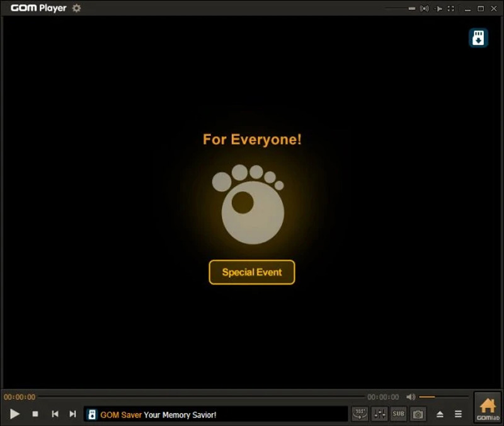Open the settings gear in the title bar

coord(76,8)
